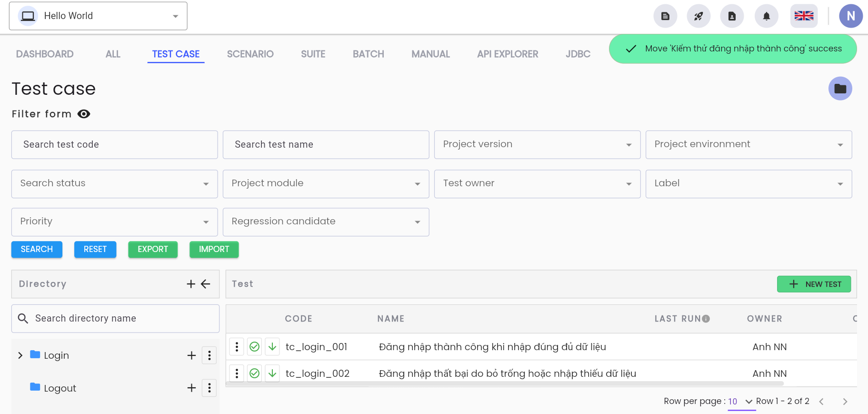
Task: Switch to the SCENARIO tab
Action: pos(250,54)
